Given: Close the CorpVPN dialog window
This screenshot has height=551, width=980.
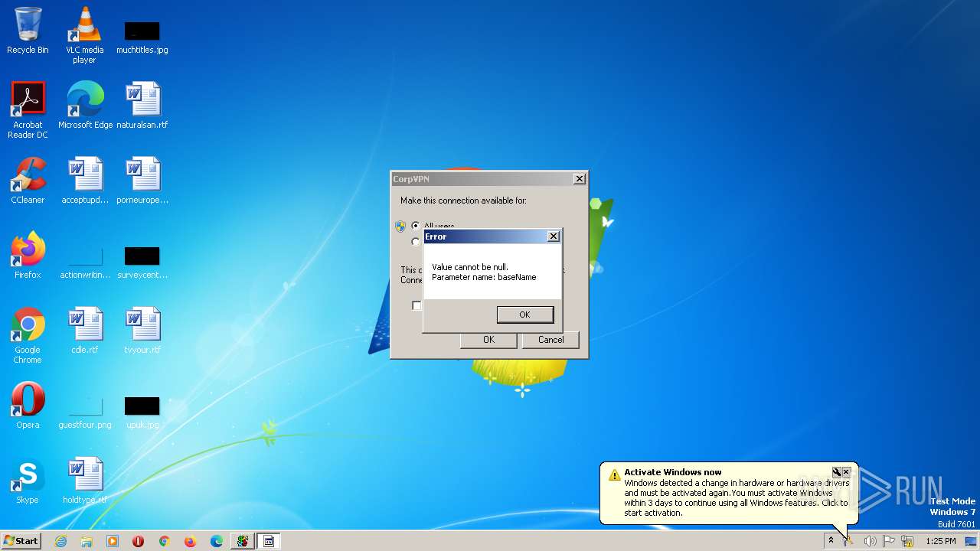Looking at the screenshot, I should (x=580, y=178).
